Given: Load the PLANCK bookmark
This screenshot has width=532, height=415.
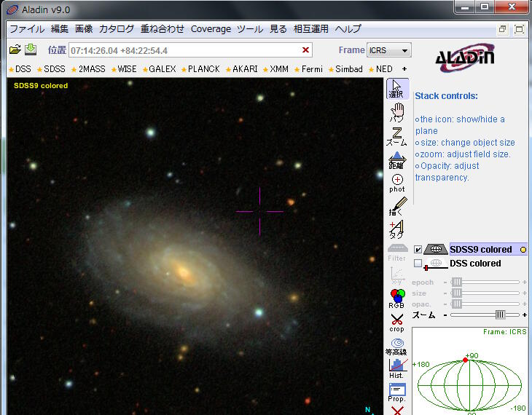Looking at the screenshot, I should tap(200, 69).
